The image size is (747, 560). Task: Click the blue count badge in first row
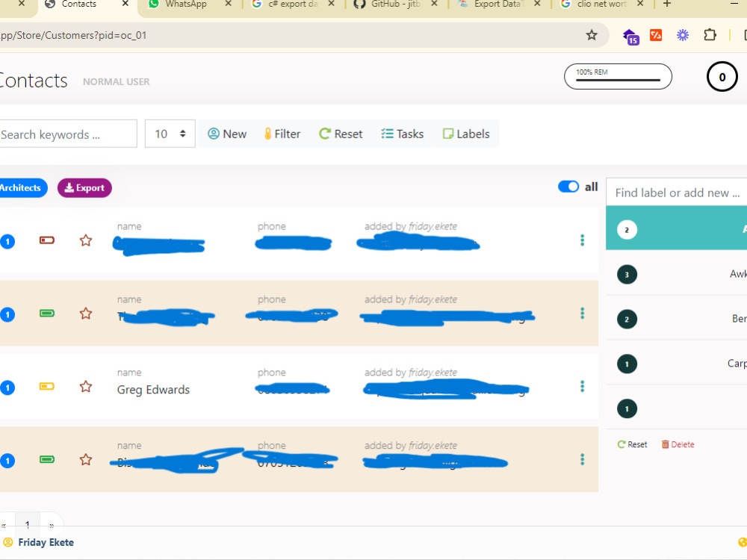click(7, 241)
